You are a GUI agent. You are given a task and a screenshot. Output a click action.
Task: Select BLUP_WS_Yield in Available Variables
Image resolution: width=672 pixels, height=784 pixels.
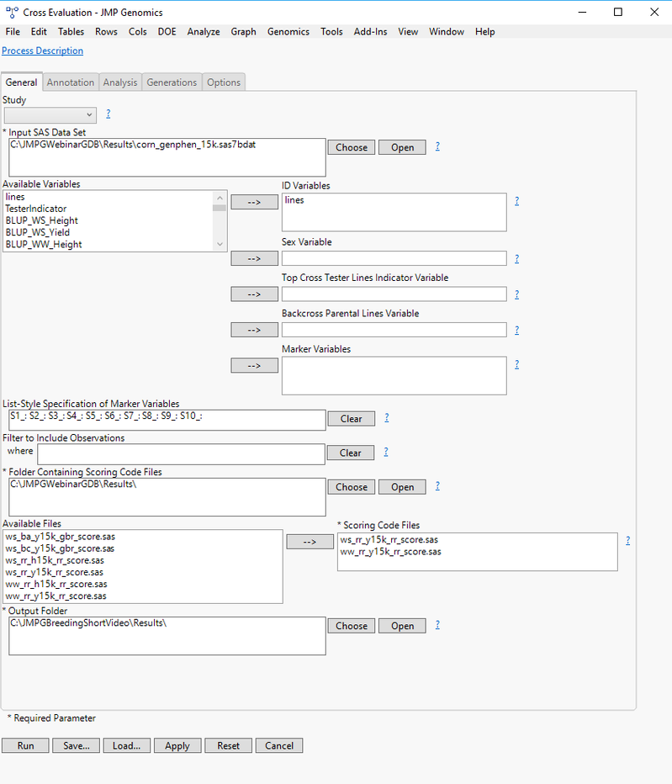pos(37,232)
